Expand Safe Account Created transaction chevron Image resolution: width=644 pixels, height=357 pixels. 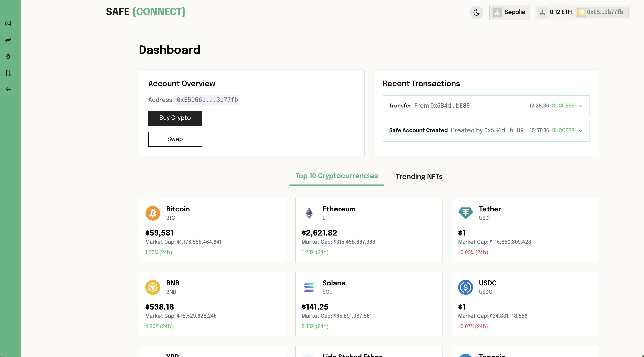click(x=580, y=131)
